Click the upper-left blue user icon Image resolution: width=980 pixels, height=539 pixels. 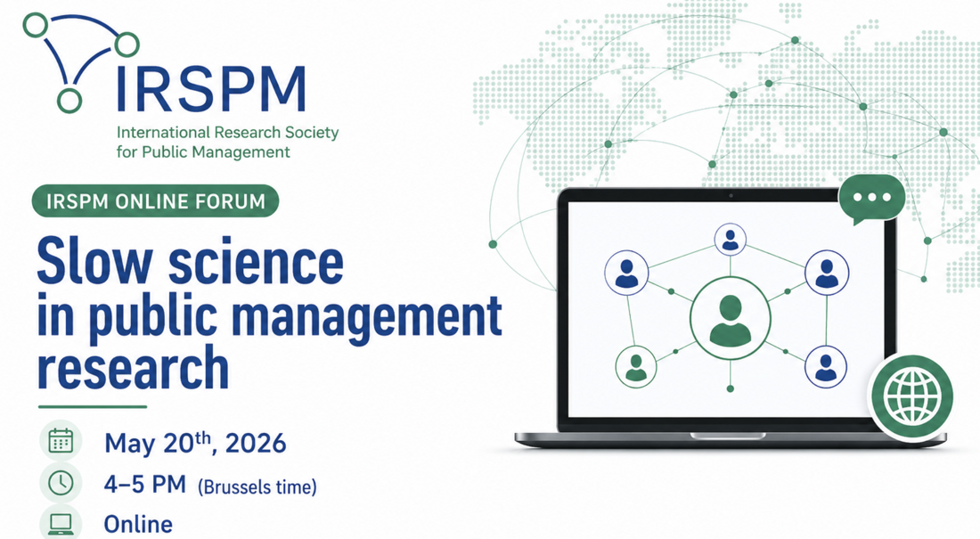[626, 274]
